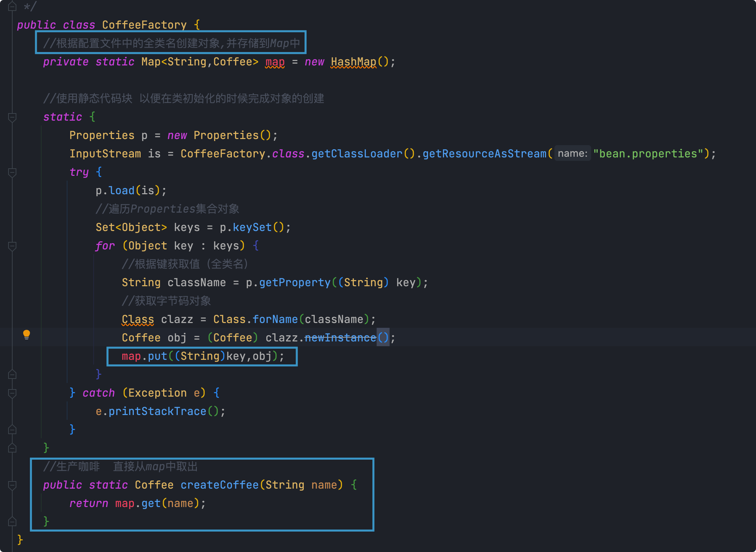Click the "name:" parameter hint label
This screenshot has width=756, height=552.
click(572, 154)
